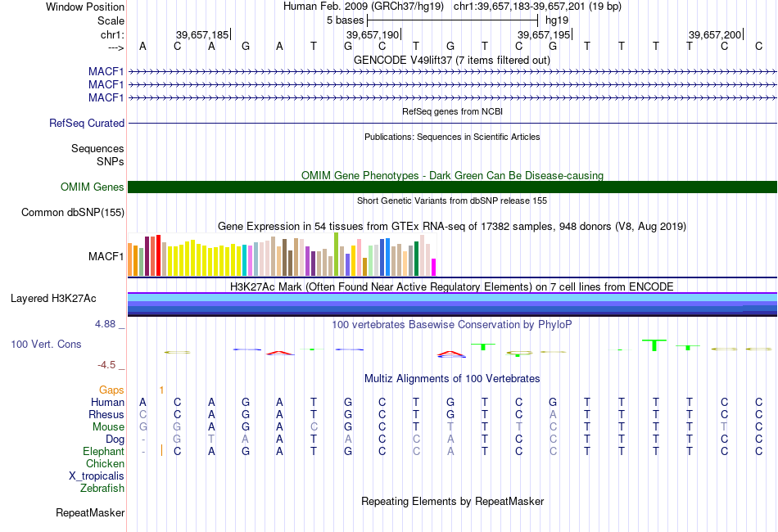Click the orange insertion mark in Elephant row
This screenshot has width=778, height=532.
[161, 451]
